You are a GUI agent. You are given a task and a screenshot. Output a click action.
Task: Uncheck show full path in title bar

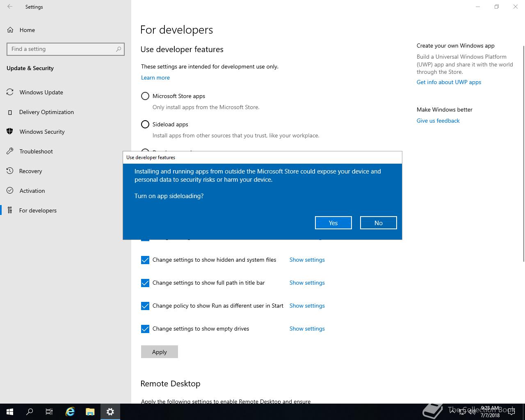pos(145,283)
